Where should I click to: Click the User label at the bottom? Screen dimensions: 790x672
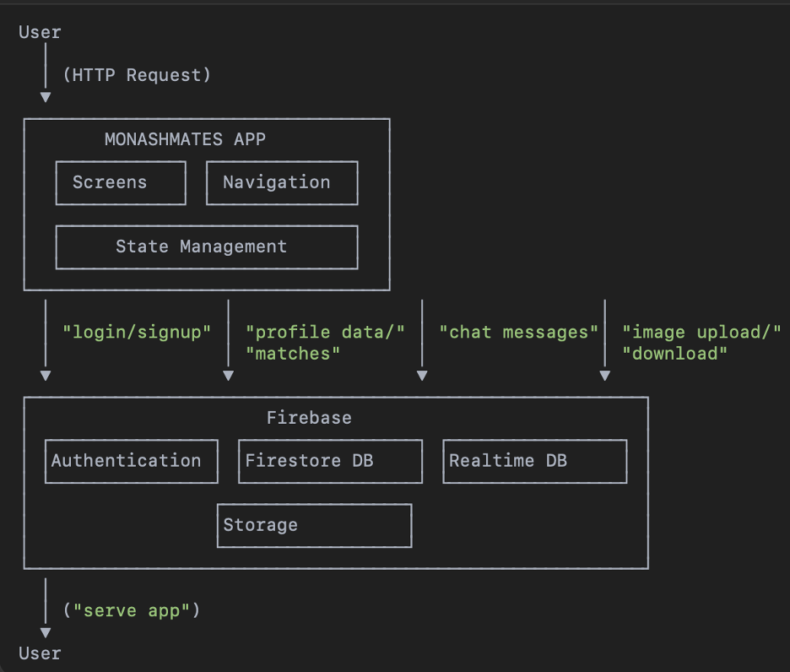(40, 653)
